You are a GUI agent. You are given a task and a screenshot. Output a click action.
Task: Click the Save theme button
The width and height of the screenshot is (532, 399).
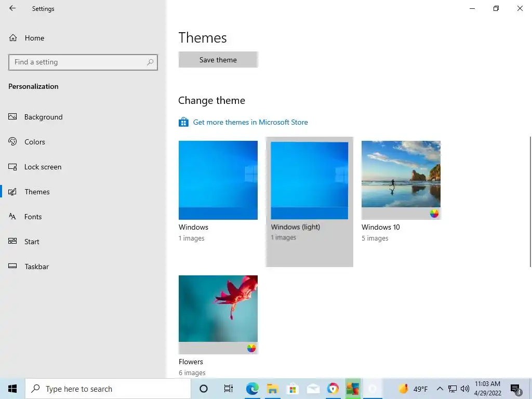(x=218, y=60)
